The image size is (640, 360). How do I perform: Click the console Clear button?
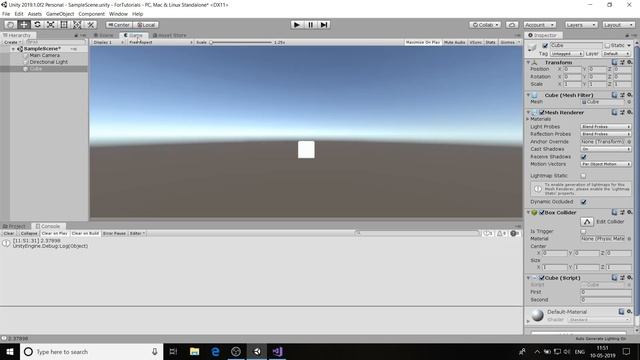[x=9, y=233]
